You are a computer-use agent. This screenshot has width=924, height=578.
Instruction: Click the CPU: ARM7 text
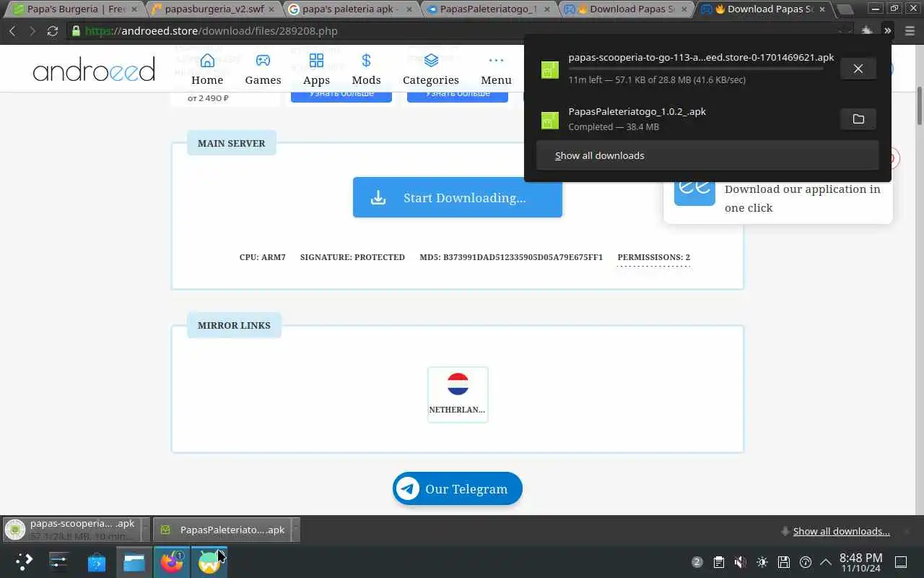263,257
